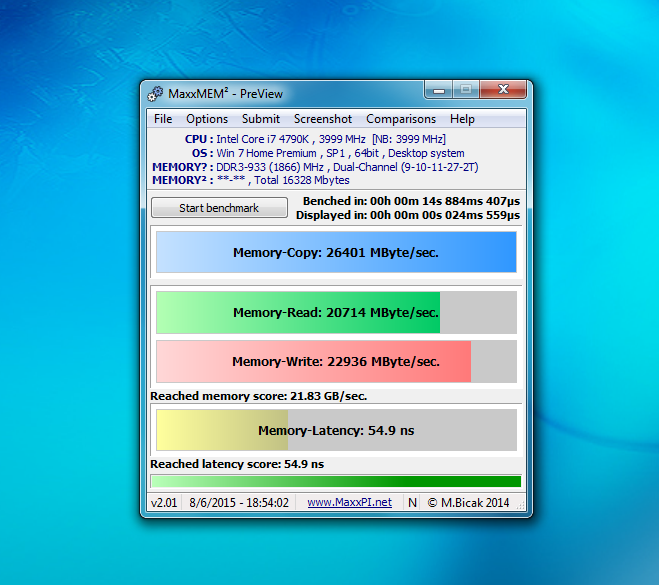Open the Screenshot menu
This screenshot has height=585, width=659.
pyautogui.click(x=323, y=119)
